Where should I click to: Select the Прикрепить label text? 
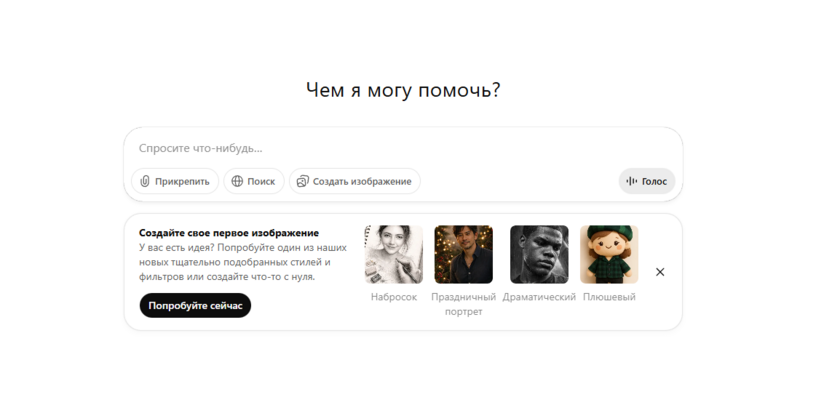pyautogui.click(x=182, y=182)
